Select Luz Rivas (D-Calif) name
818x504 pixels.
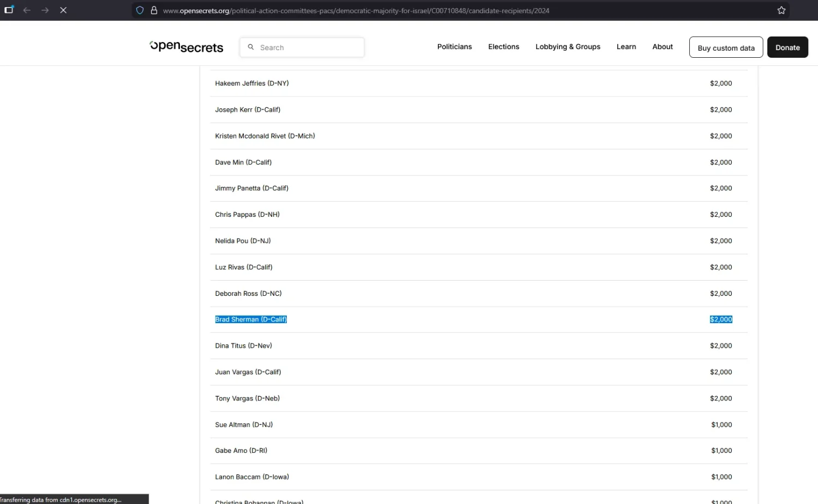244,267
